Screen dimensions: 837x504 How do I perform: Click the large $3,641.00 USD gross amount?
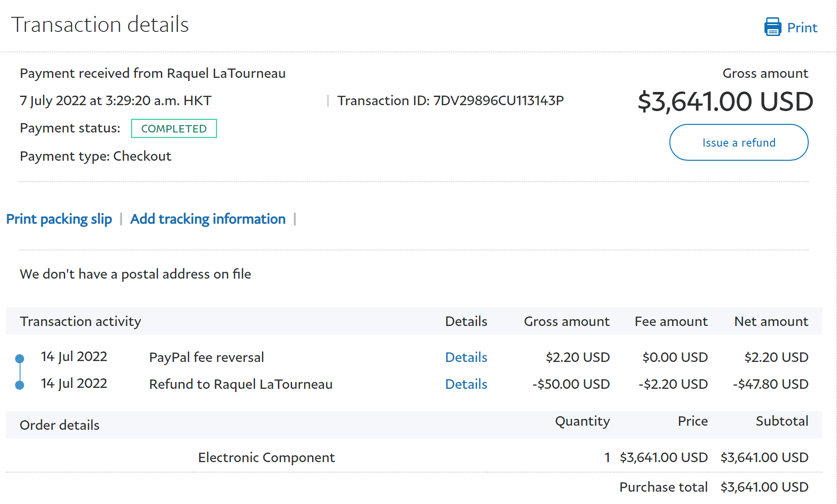725,101
